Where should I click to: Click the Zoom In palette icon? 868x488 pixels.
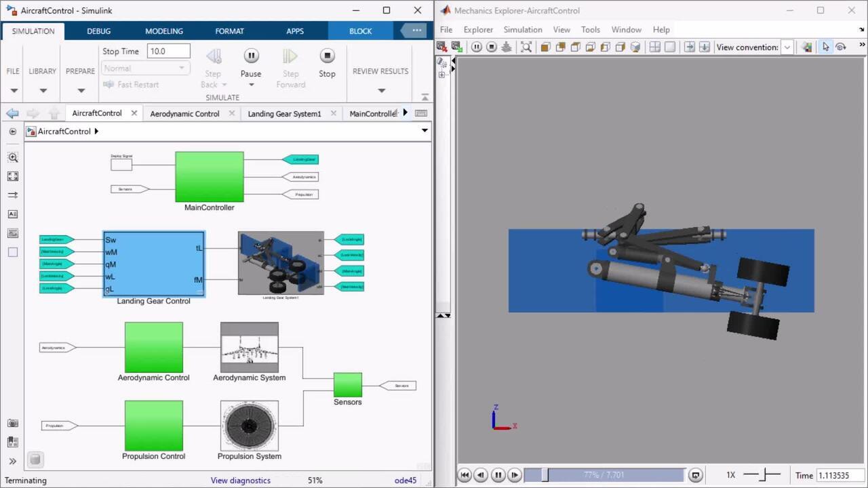13,157
